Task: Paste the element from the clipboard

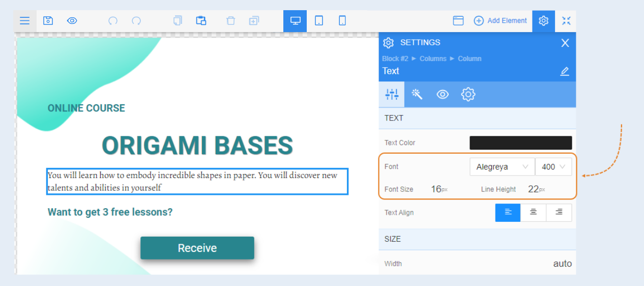Action: 201,21
